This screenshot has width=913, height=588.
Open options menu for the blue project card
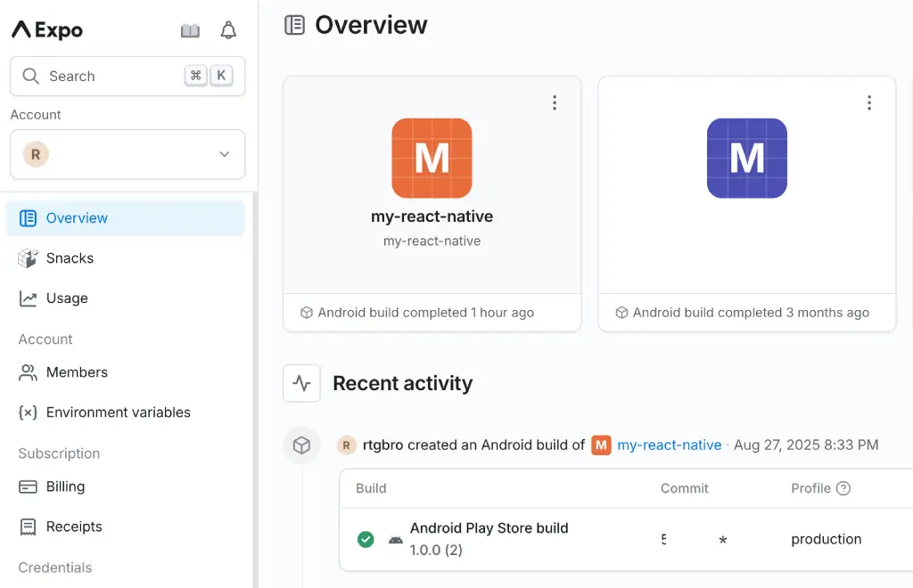[x=868, y=103]
